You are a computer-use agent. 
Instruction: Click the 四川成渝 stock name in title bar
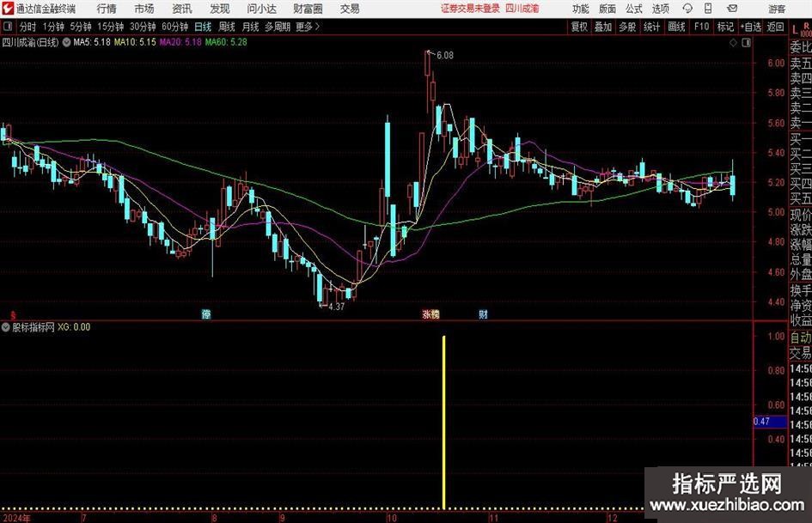tap(522, 9)
